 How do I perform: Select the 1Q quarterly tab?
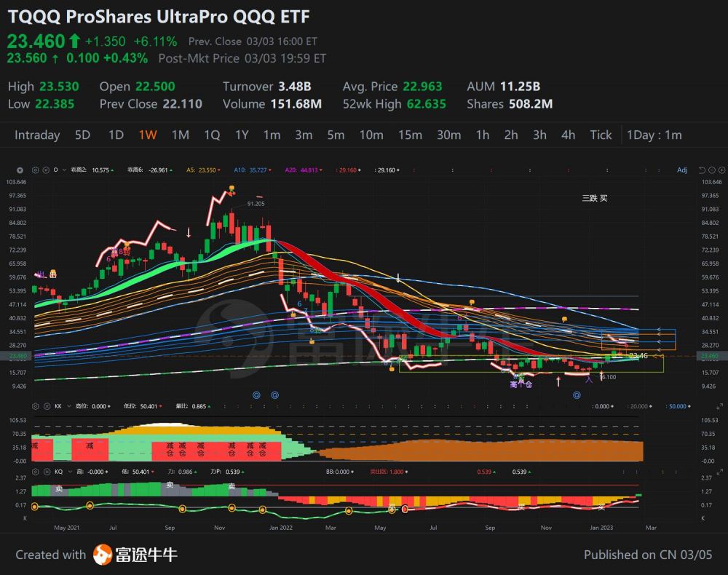212,135
